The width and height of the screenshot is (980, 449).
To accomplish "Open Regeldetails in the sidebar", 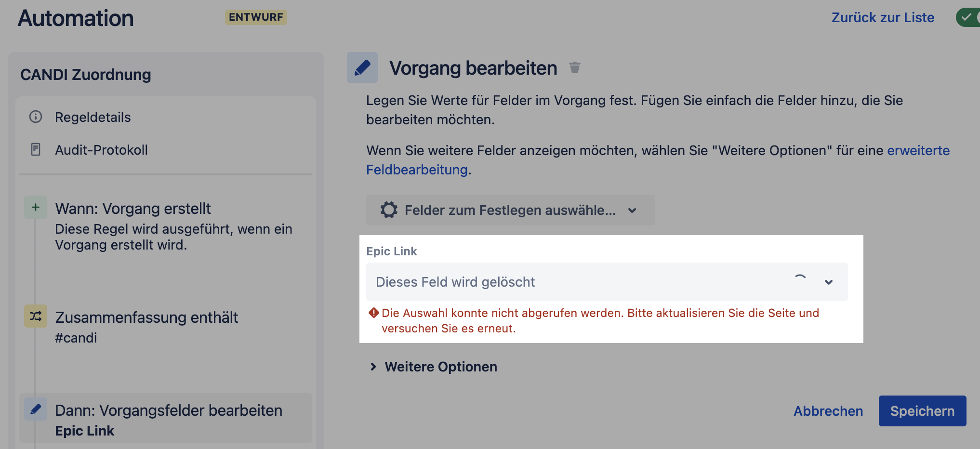I will [x=93, y=117].
